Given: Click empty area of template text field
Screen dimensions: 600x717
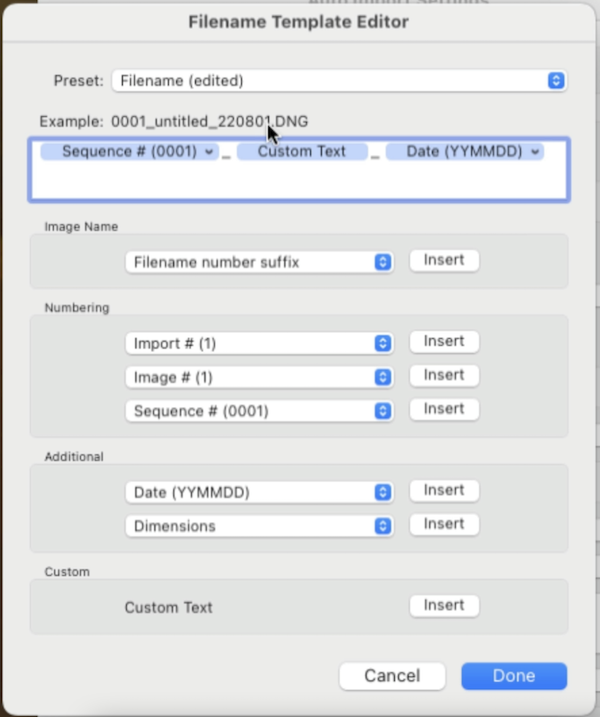Looking at the screenshot, I should tap(300, 182).
